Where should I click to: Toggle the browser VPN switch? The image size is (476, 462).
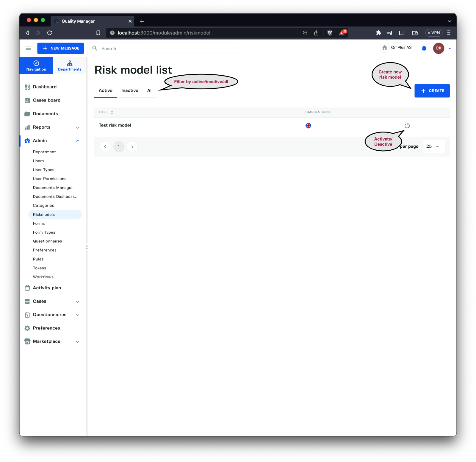(x=434, y=33)
